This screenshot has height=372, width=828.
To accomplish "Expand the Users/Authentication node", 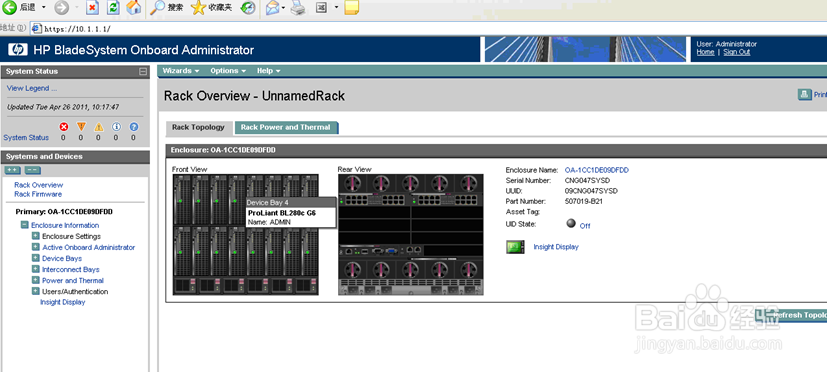I will 35,291.
